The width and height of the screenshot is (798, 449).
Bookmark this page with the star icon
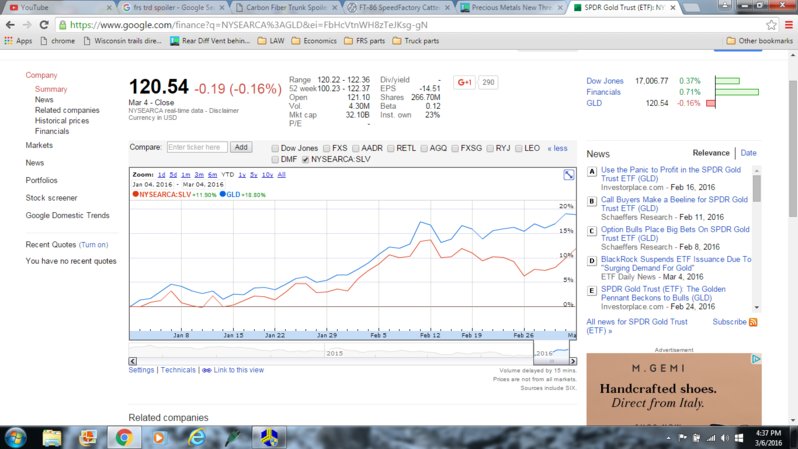point(771,25)
